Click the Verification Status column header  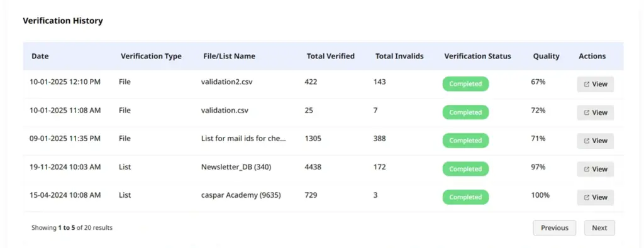pos(478,56)
